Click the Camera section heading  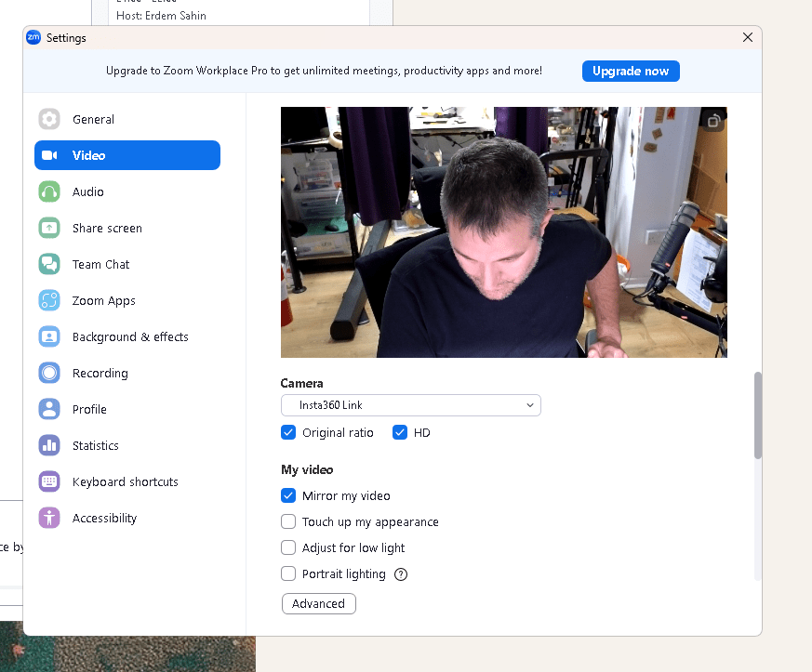tap(302, 383)
